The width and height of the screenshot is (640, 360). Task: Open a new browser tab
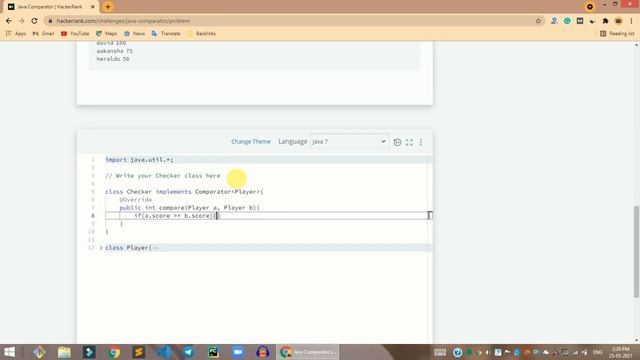click(x=108, y=7)
